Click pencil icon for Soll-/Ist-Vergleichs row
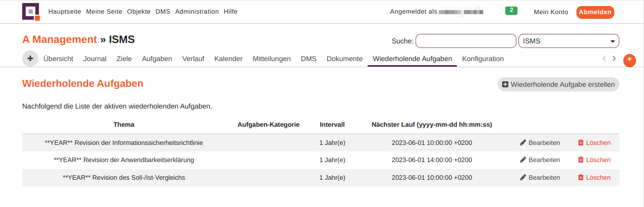The width and height of the screenshot is (644, 207). (x=523, y=178)
